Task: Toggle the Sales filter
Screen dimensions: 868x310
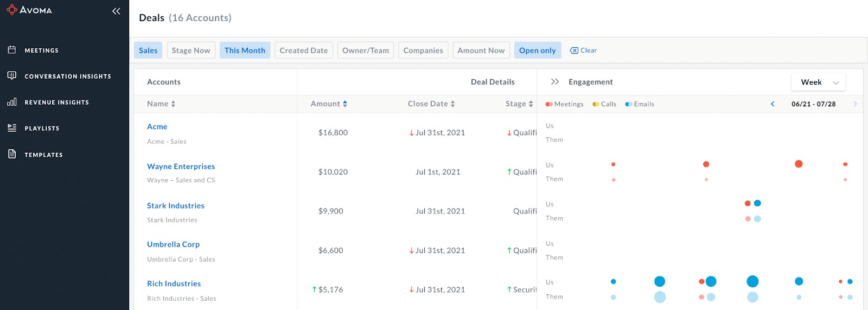Action: (x=148, y=50)
